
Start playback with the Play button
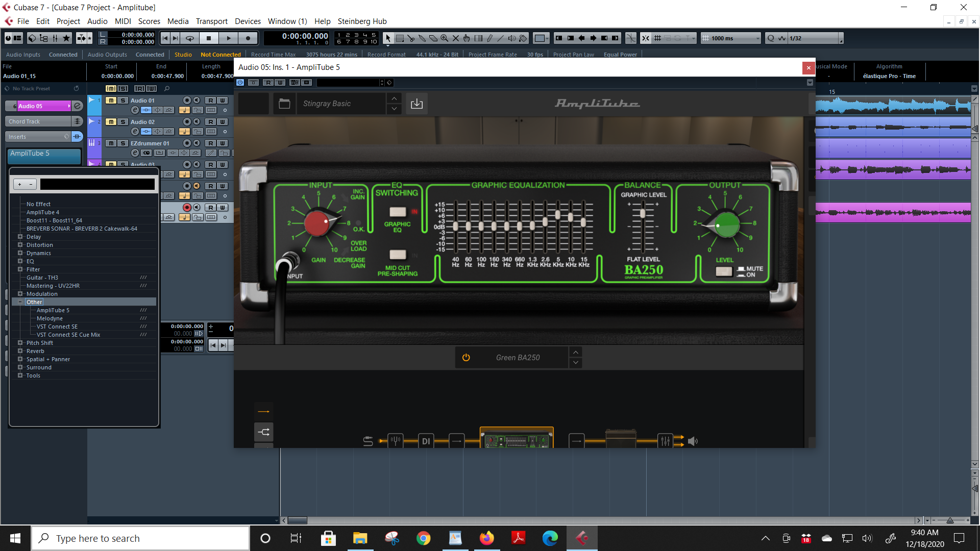click(x=229, y=38)
